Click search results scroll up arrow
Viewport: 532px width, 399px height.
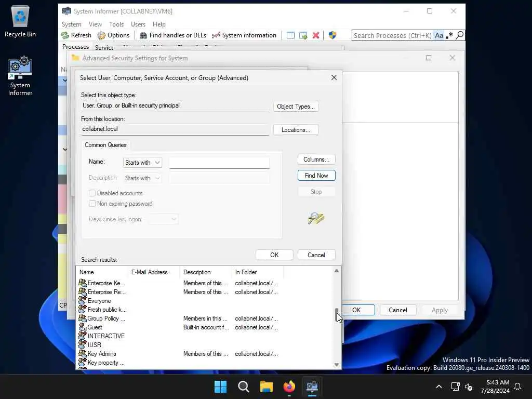[x=337, y=271]
